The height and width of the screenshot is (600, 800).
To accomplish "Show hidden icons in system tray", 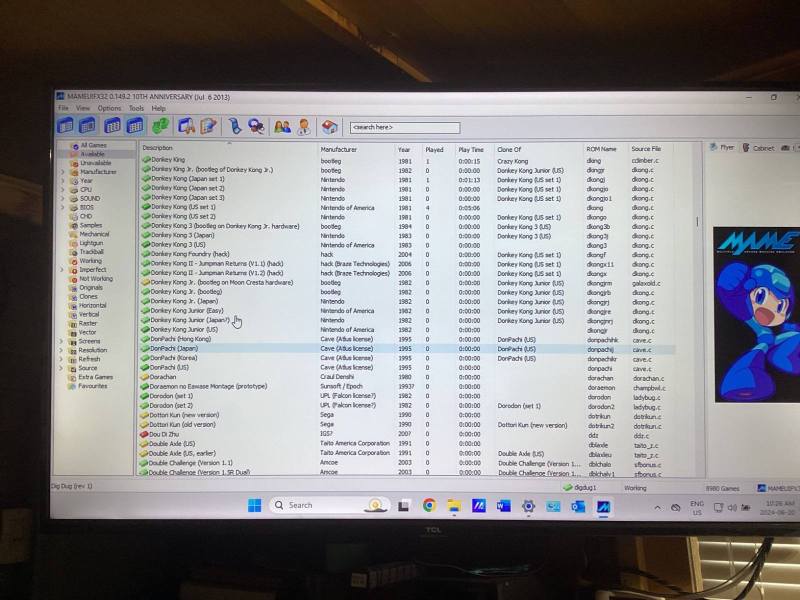I will tap(657, 508).
